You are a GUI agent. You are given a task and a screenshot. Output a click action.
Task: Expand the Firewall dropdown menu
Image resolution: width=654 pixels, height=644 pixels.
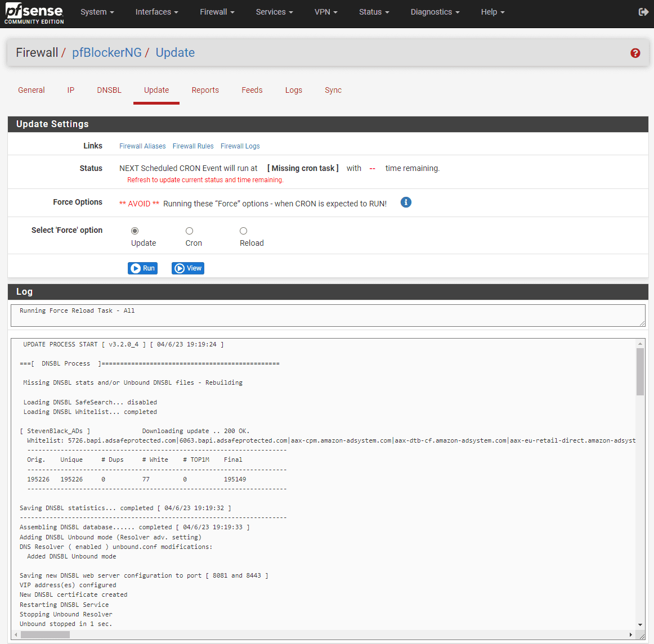(x=217, y=12)
